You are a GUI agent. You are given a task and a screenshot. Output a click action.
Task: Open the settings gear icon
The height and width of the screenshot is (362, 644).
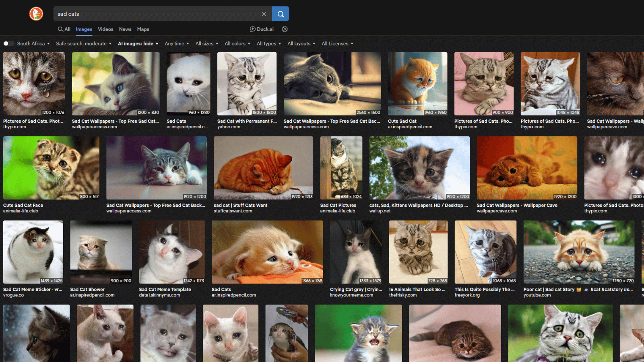coord(285,29)
